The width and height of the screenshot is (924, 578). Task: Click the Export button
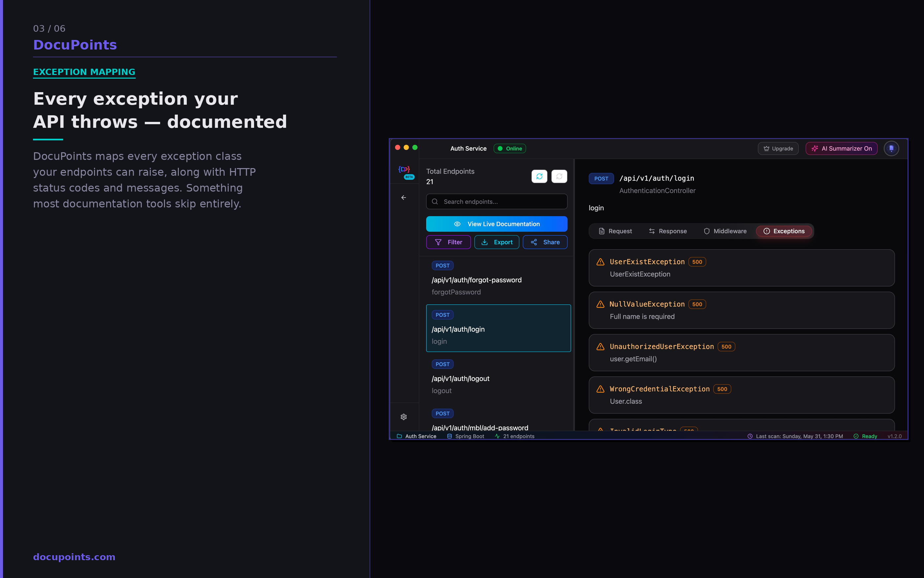pyautogui.click(x=496, y=242)
